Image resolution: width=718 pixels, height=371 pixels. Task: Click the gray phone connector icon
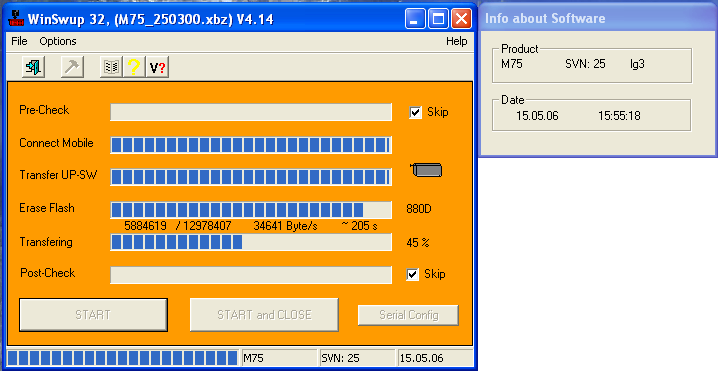coord(426,170)
